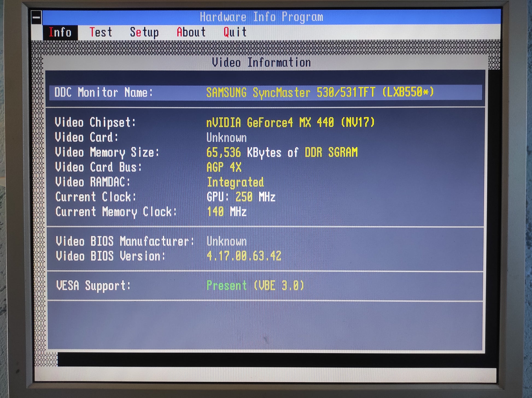Click the SAMSUNG SyncMaster monitor name value
532x398 pixels.
click(320, 93)
